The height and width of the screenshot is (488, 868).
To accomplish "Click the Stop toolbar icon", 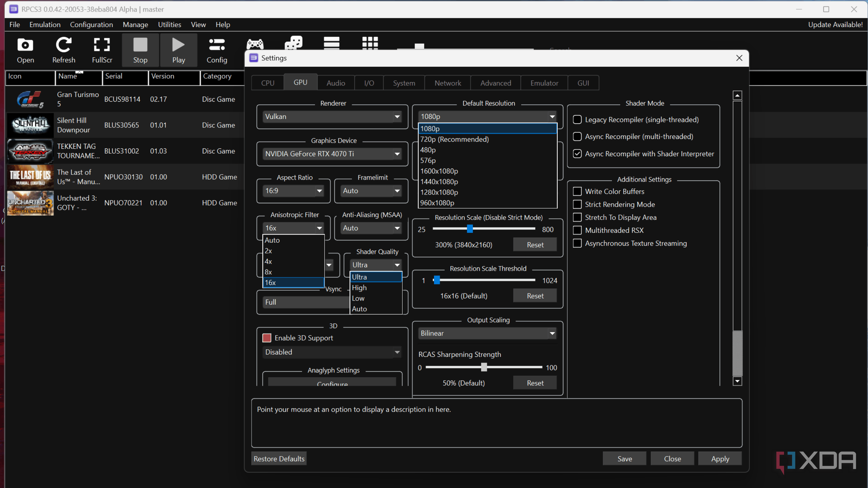I will 140,50.
